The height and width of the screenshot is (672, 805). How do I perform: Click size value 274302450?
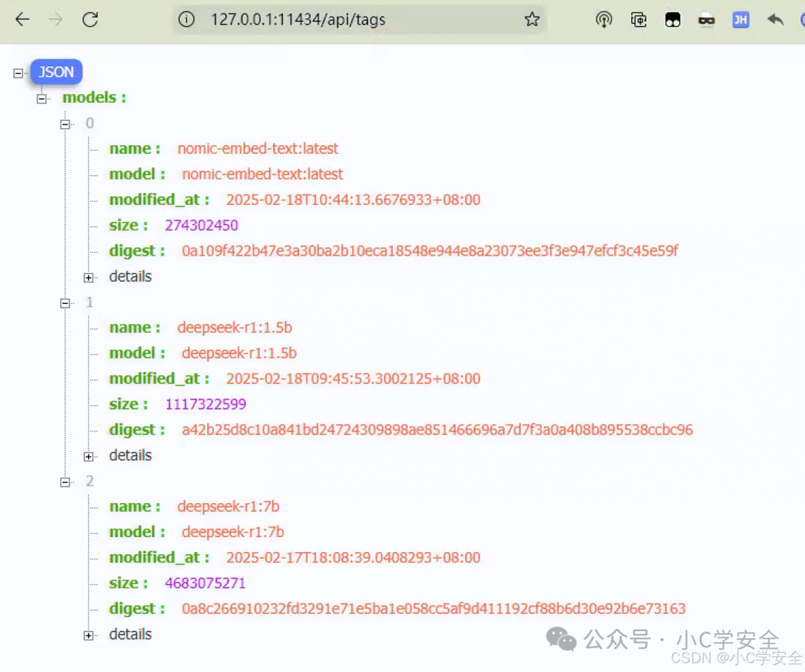click(201, 225)
